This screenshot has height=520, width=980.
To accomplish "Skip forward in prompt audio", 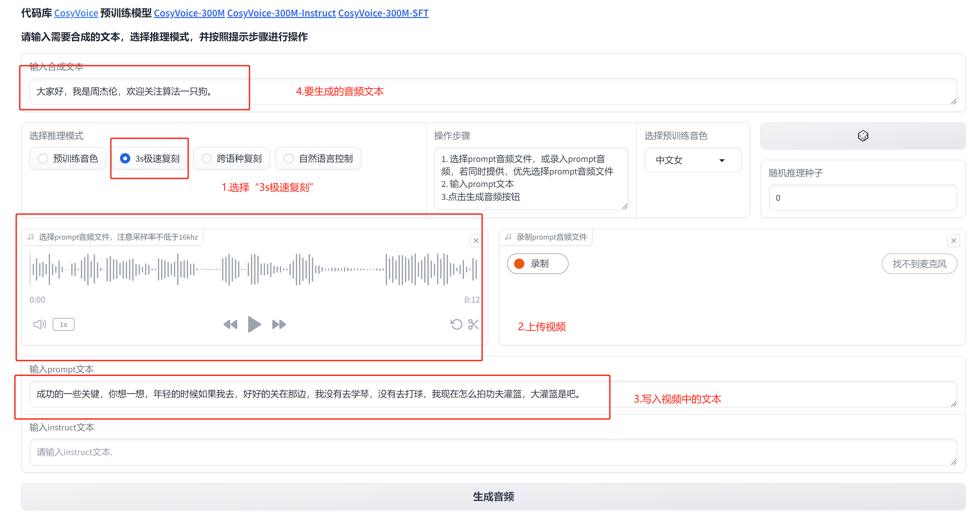I will 279,324.
